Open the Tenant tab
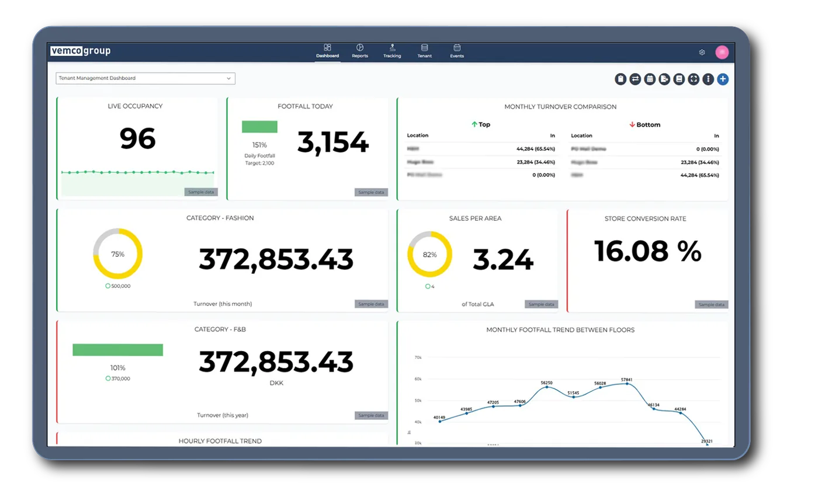 pyautogui.click(x=424, y=51)
